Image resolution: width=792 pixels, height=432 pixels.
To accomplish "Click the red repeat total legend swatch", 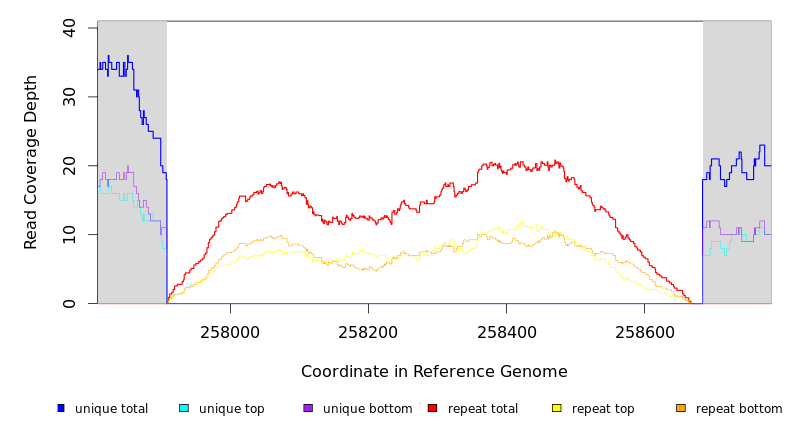I will [432, 408].
